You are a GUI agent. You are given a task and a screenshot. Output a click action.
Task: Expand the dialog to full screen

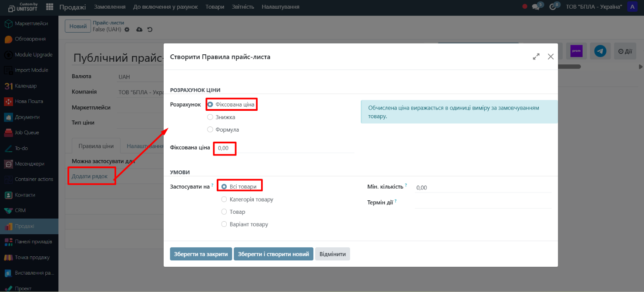tap(536, 56)
